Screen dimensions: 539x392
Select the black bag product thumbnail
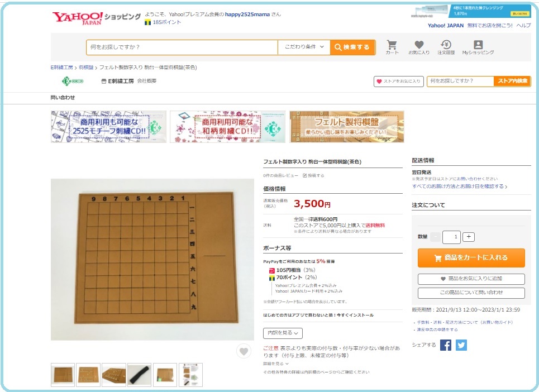[x=139, y=375]
